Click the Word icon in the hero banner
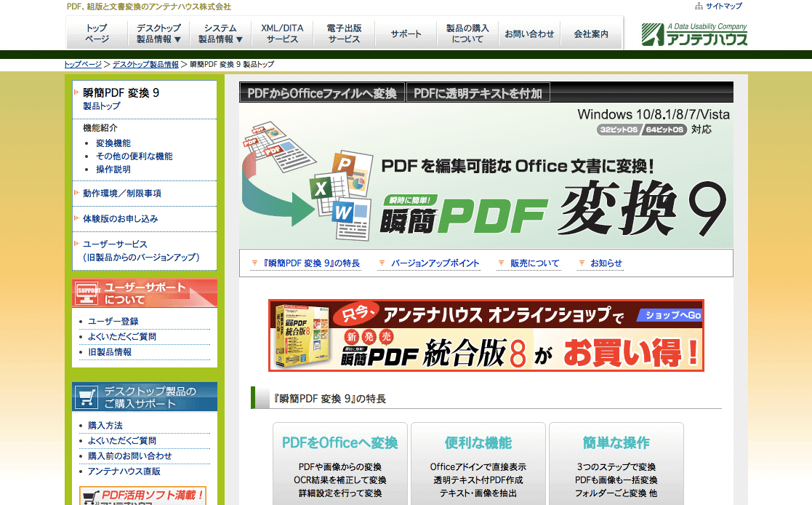 pyautogui.click(x=351, y=218)
